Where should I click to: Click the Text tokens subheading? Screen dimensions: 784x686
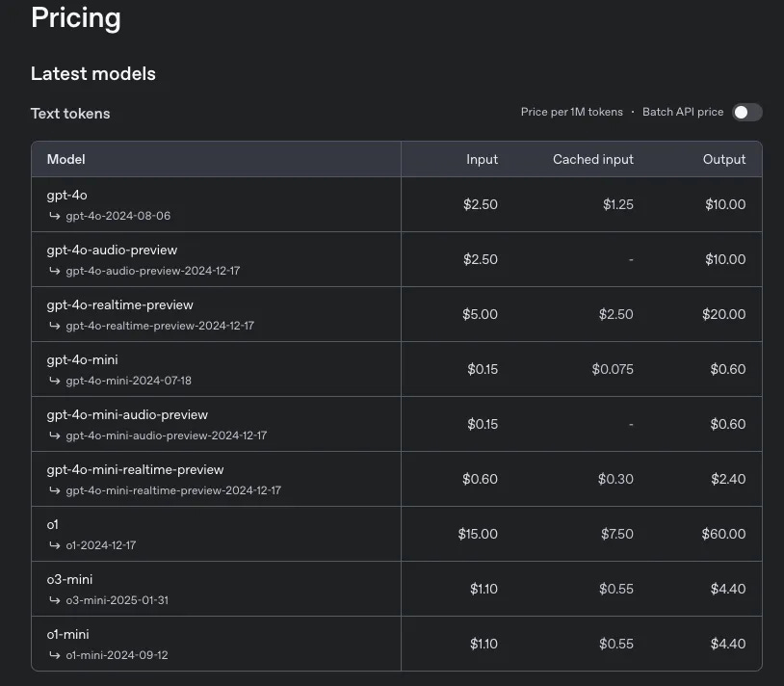70,114
